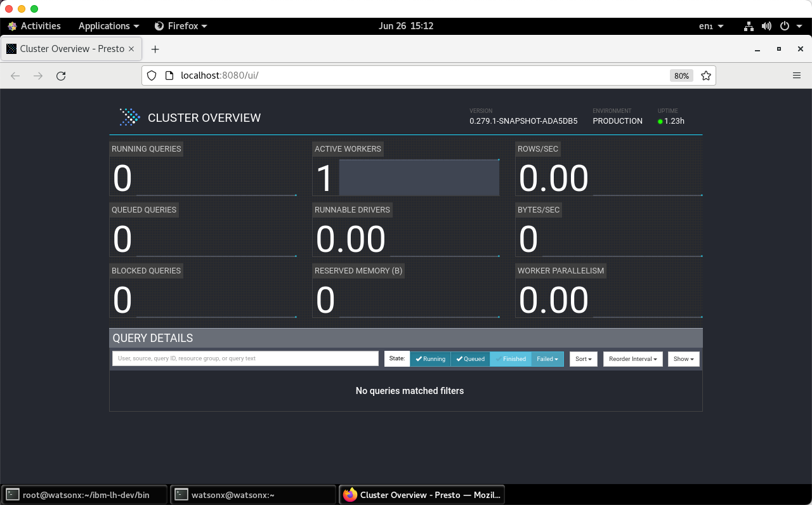This screenshot has width=812, height=505.
Task: Minimize the Firefox browser window
Action: 757,49
